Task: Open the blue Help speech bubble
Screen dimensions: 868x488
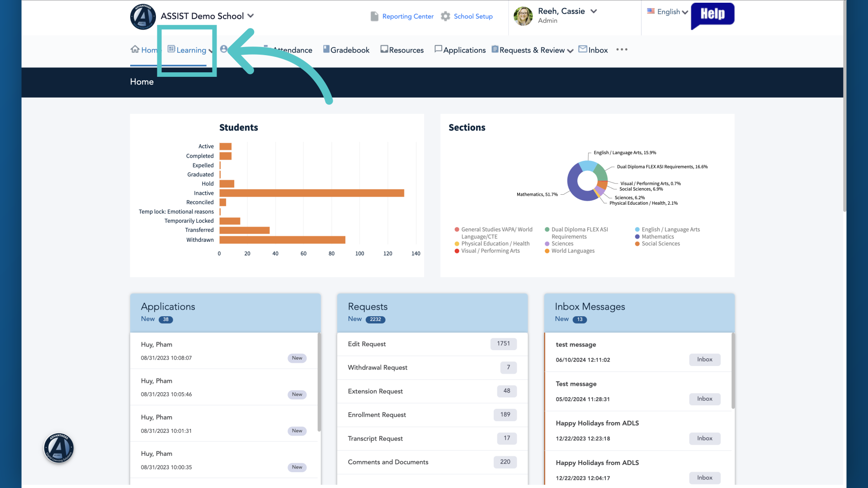Action: coord(712,15)
